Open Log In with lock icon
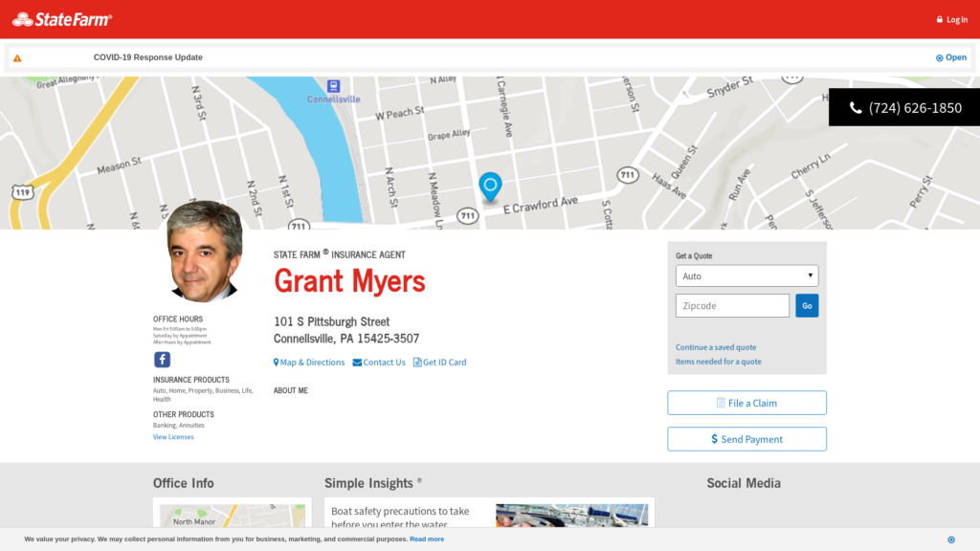The width and height of the screenshot is (980, 551). pos(951,19)
